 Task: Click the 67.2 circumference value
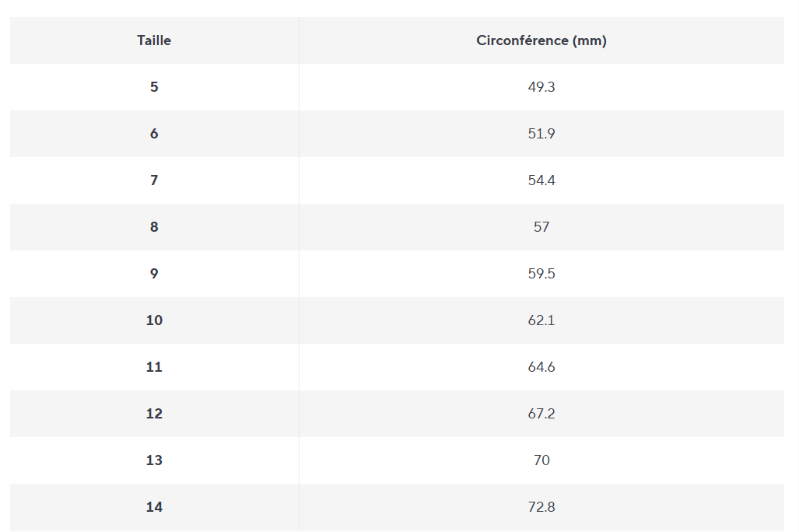pos(541,414)
